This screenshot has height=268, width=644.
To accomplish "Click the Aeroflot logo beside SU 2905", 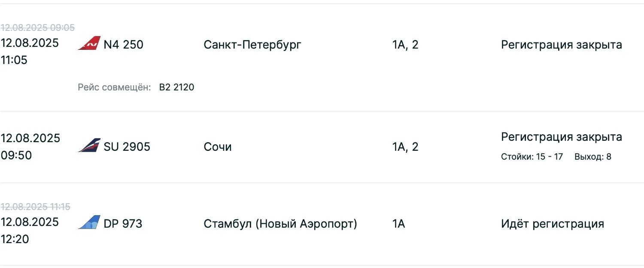I will point(89,146).
